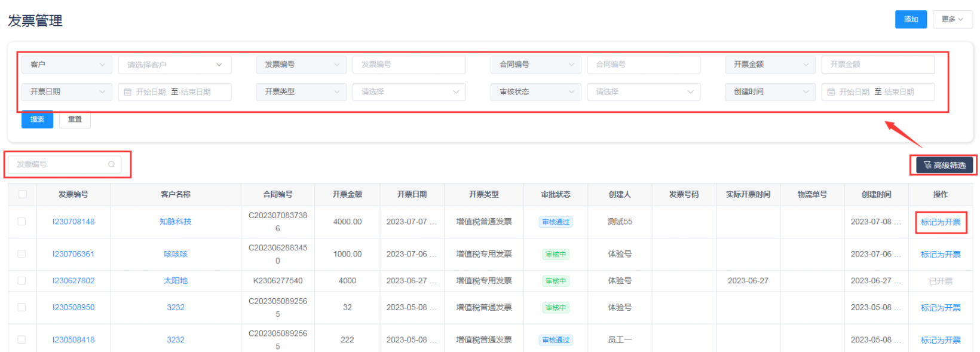980x352 pixels.
Task: Click the K2306277540 contract number cell
Action: click(x=278, y=280)
